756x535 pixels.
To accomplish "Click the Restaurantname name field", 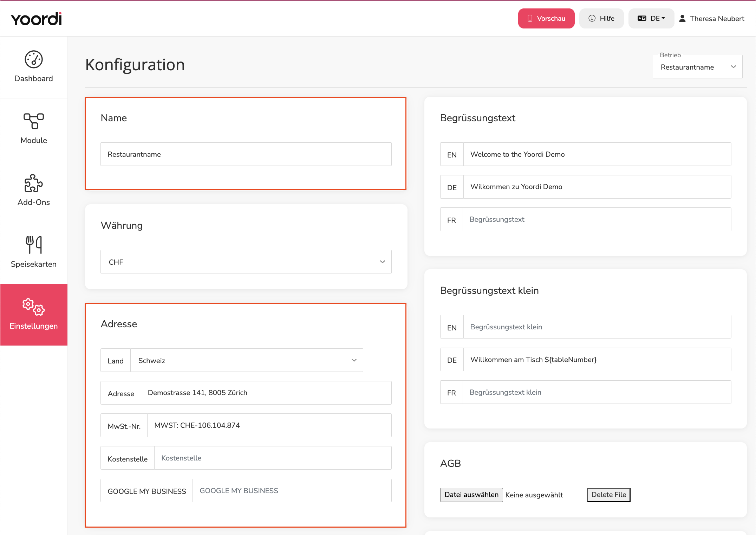I will pos(246,154).
